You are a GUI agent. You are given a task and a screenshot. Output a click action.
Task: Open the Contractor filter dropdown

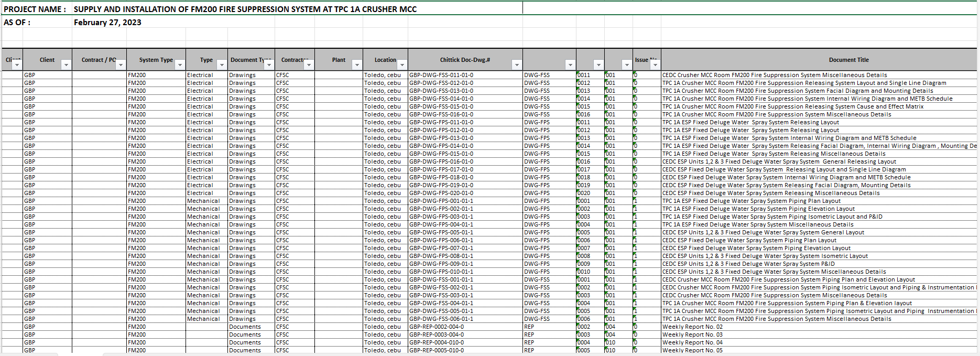pyautogui.click(x=309, y=64)
